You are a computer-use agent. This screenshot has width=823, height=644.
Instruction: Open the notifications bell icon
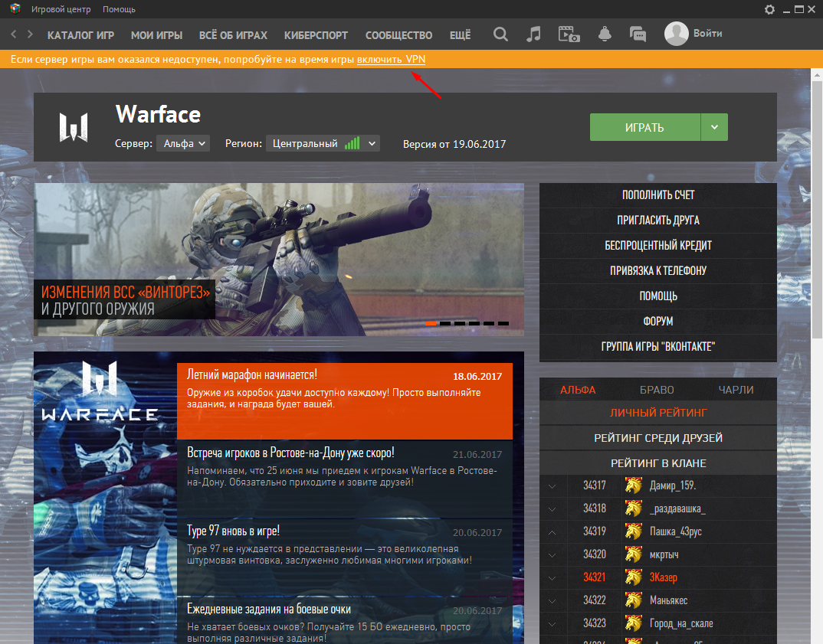(x=605, y=34)
